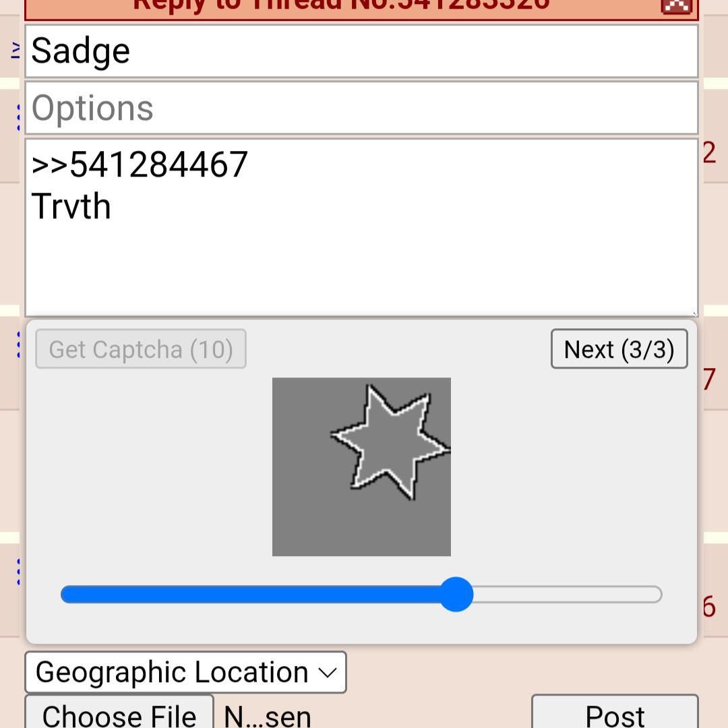Focus the Options input field
The width and height of the screenshot is (728, 728).
pyautogui.click(x=361, y=108)
